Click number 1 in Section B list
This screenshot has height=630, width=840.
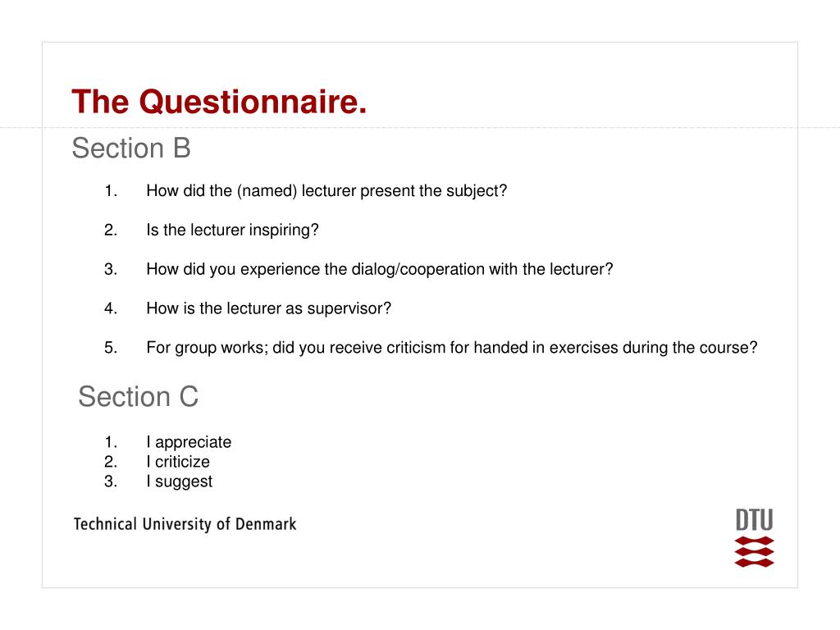point(111,190)
